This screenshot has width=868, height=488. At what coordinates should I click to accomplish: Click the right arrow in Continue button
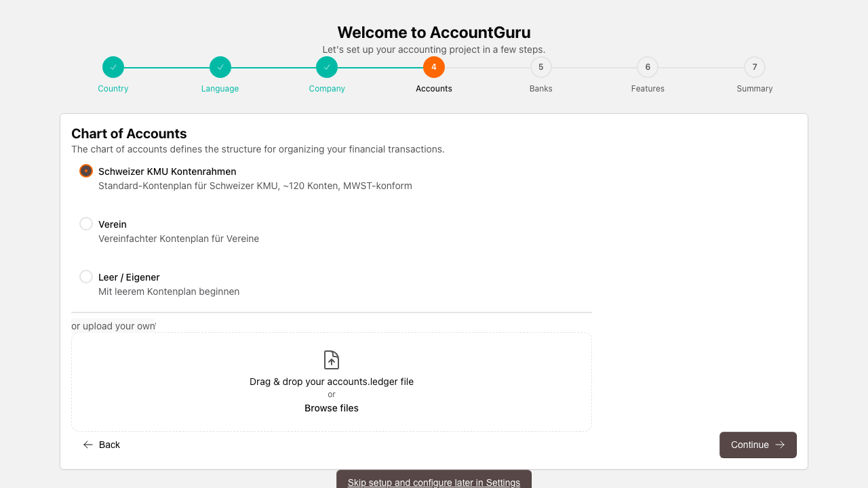pos(780,445)
